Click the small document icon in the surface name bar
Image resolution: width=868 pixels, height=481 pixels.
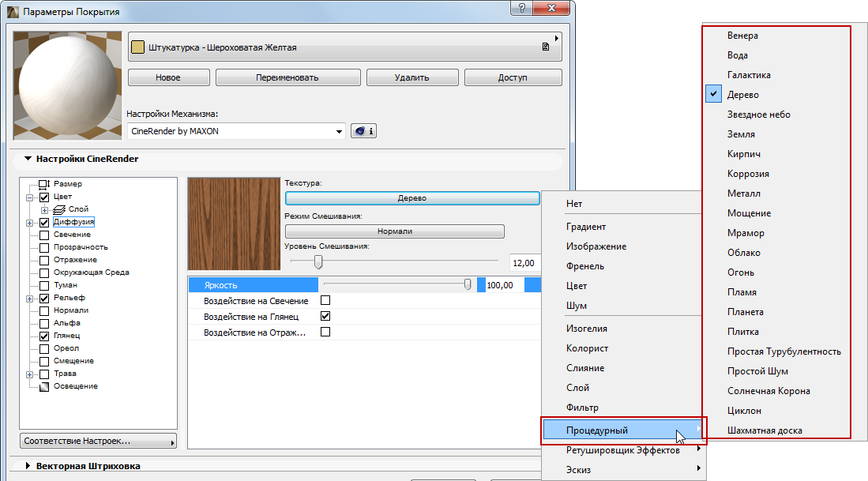pos(545,47)
